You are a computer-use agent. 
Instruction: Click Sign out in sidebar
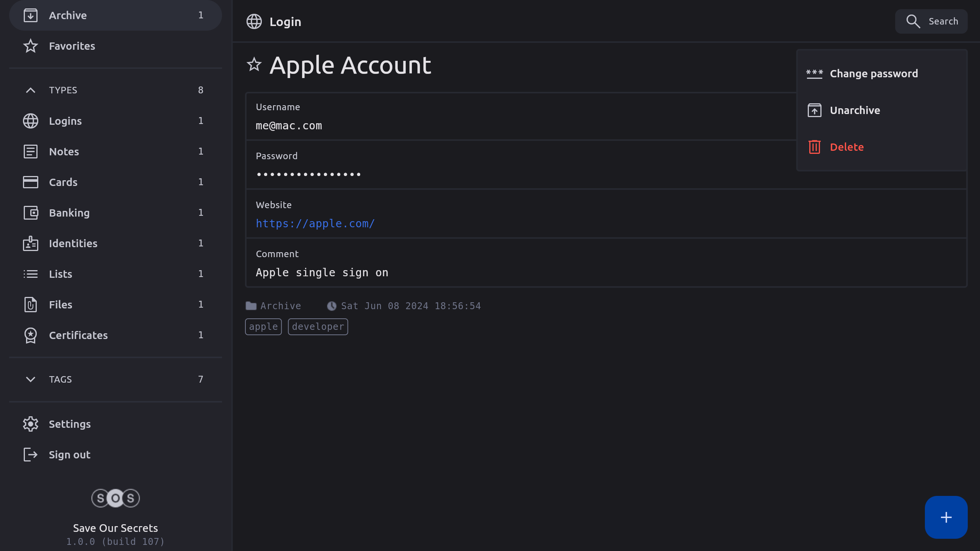(69, 455)
